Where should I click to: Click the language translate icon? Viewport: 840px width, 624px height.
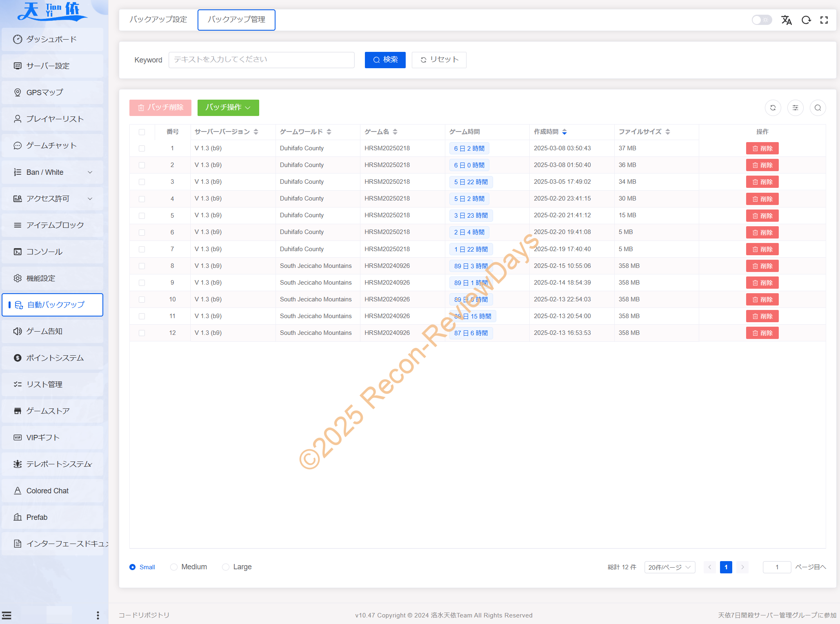pyautogui.click(x=786, y=20)
